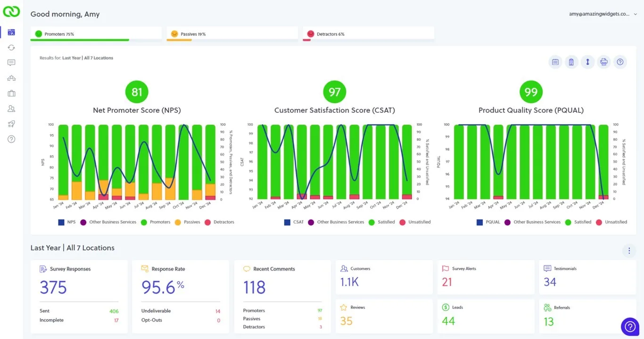Open the three-stars reviews sidebar icon

click(11, 78)
